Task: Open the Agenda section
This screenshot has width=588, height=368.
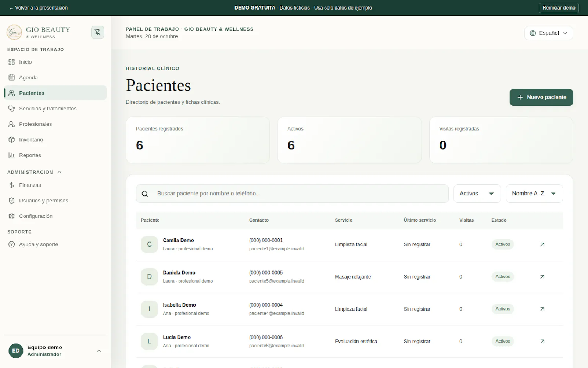Action: [x=55, y=77]
